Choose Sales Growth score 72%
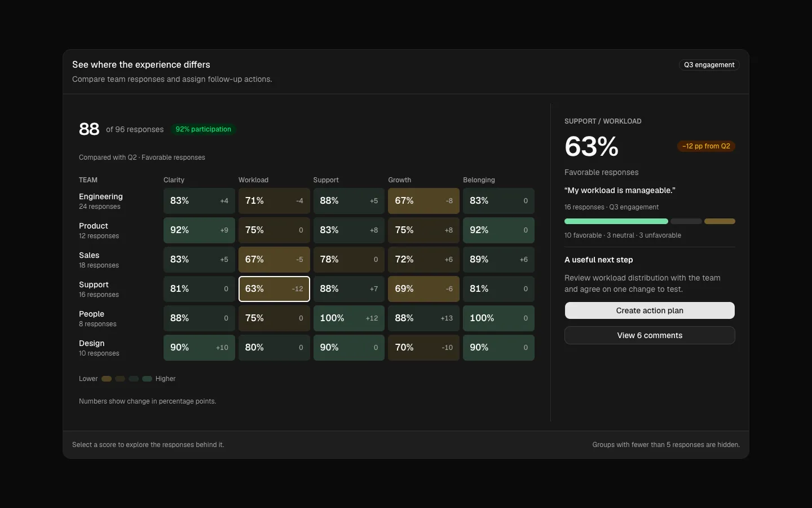Image resolution: width=812 pixels, height=508 pixels. pyautogui.click(x=423, y=260)
